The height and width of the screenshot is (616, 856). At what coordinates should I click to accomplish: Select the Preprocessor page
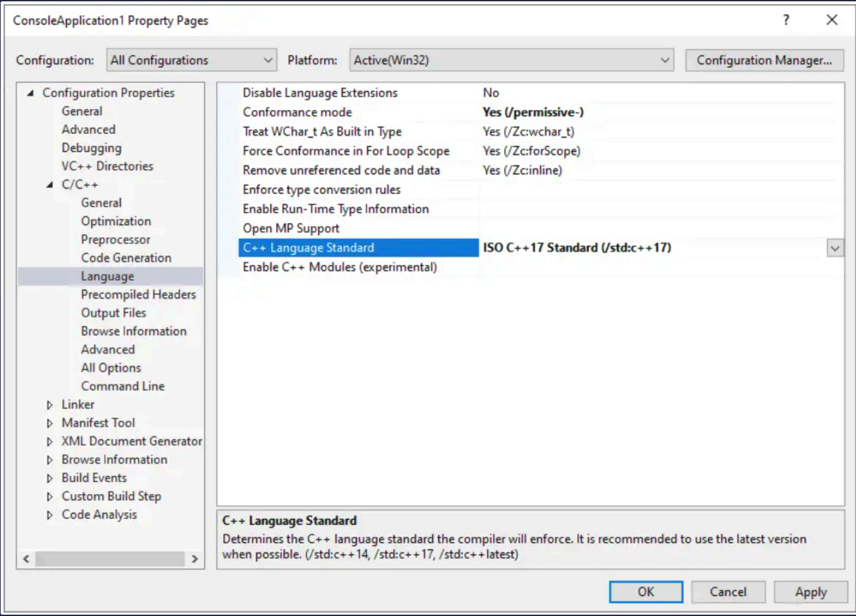coord(116,240)
